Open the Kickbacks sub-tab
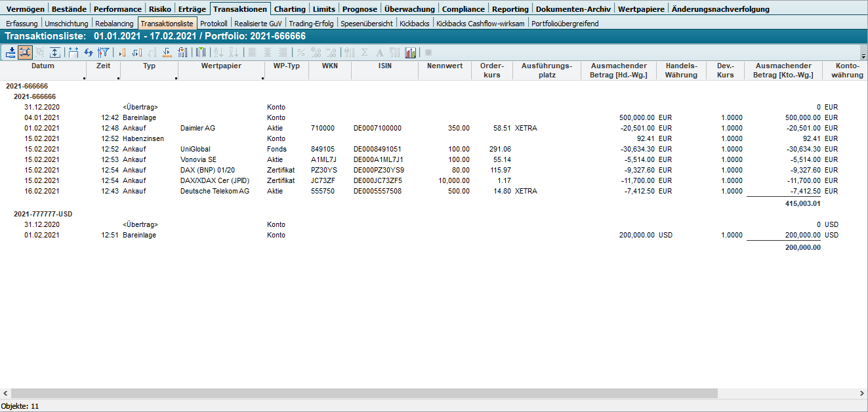 pyautogui.click(x=415, y=24)
